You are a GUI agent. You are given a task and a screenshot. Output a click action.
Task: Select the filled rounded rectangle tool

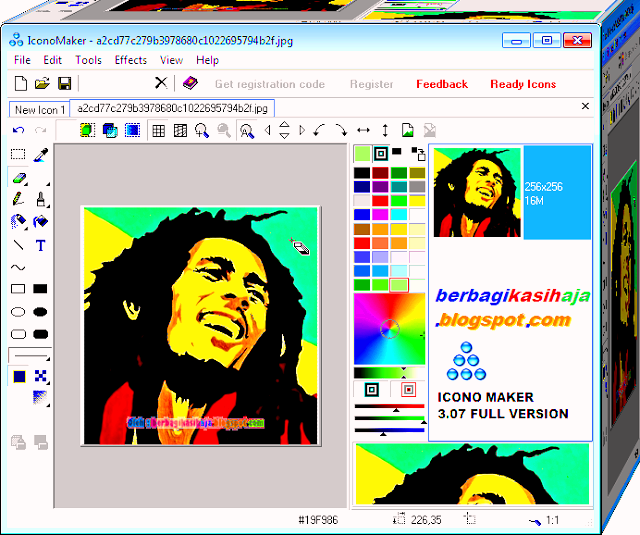[x=40, y=334]
